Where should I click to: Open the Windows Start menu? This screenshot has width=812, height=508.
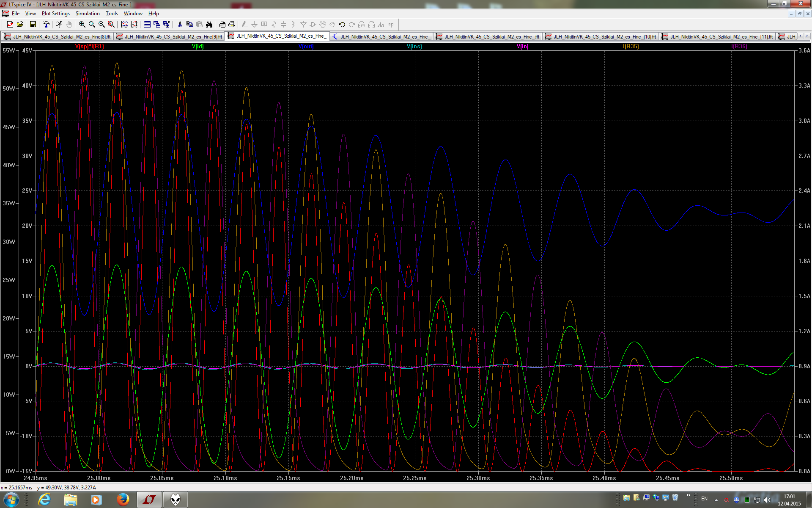11,500
